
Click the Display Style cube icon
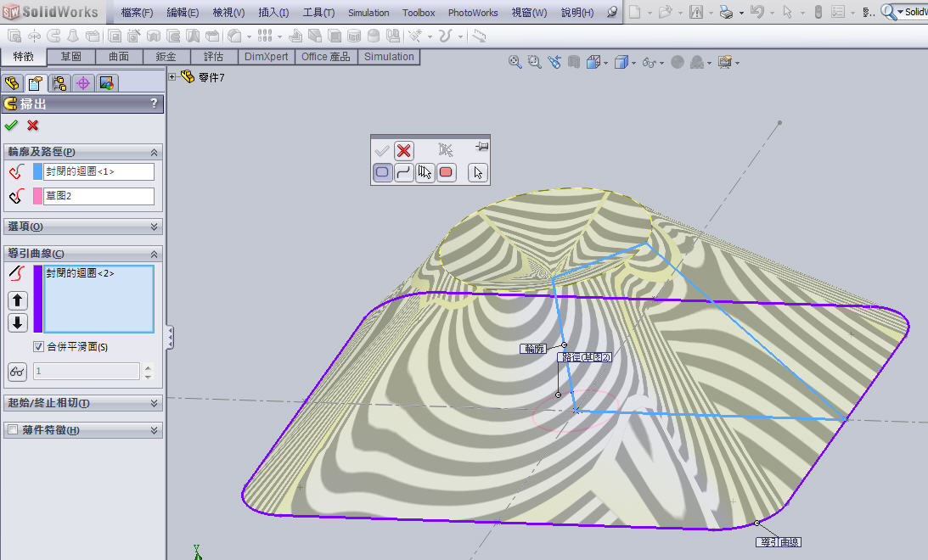[621, 62]
